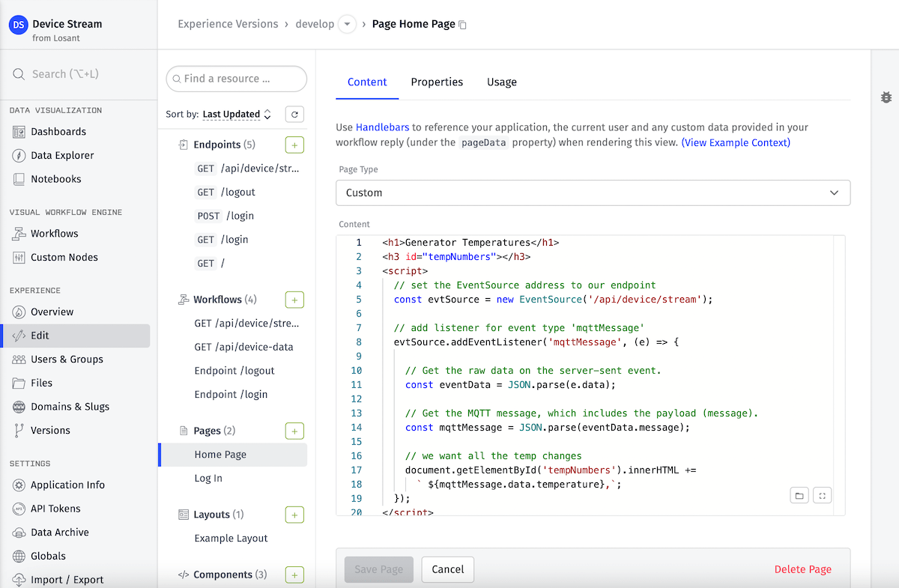Add a new Component with plus button

click(x=294, y=575)
